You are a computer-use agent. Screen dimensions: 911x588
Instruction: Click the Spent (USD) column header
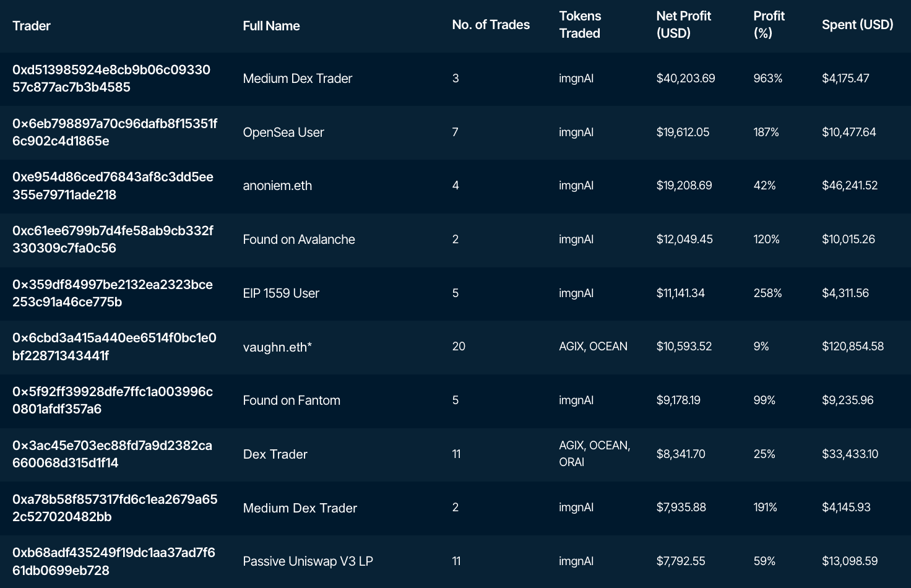click(x=857, y=25)
